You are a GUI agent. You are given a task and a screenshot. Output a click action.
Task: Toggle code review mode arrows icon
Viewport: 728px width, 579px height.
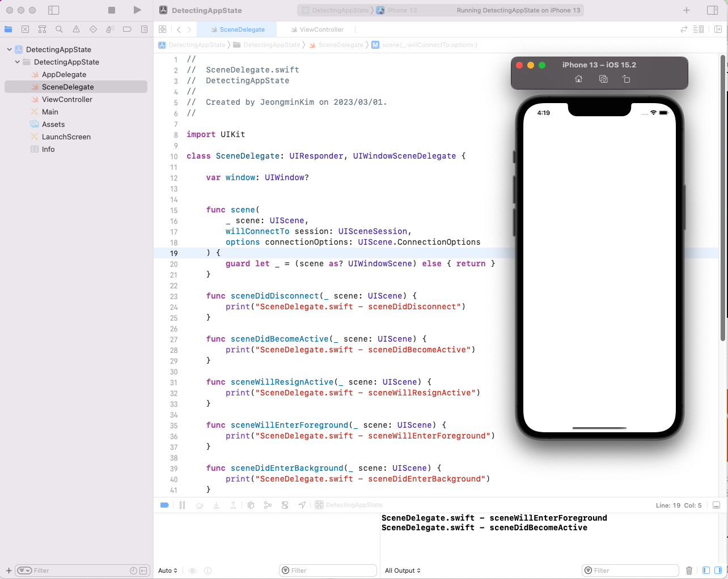click(684, 29)
